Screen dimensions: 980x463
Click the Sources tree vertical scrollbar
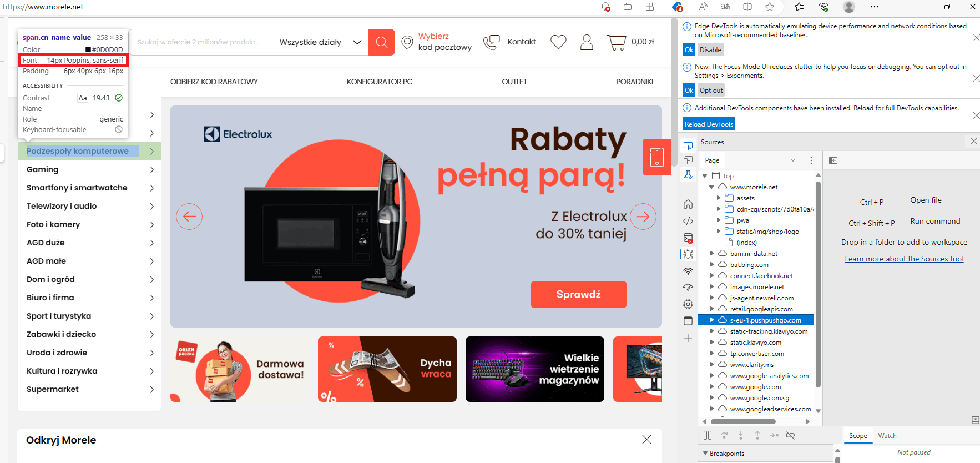(818, 283)
